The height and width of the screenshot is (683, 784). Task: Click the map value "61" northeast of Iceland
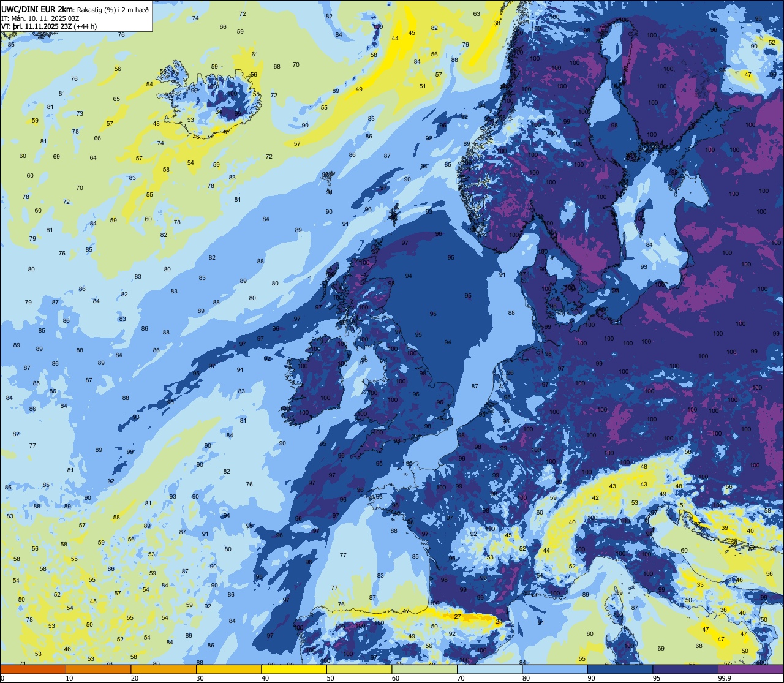(255, 54)
